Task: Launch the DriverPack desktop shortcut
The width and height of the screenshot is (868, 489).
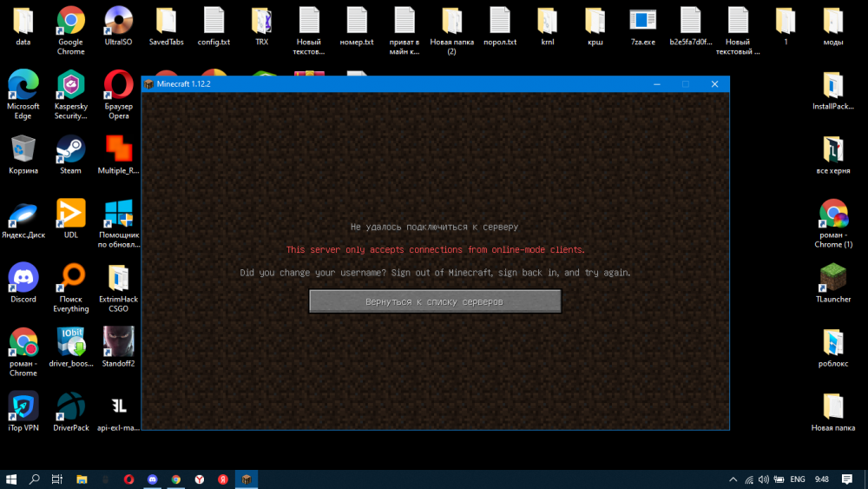Action: point(71,412)
